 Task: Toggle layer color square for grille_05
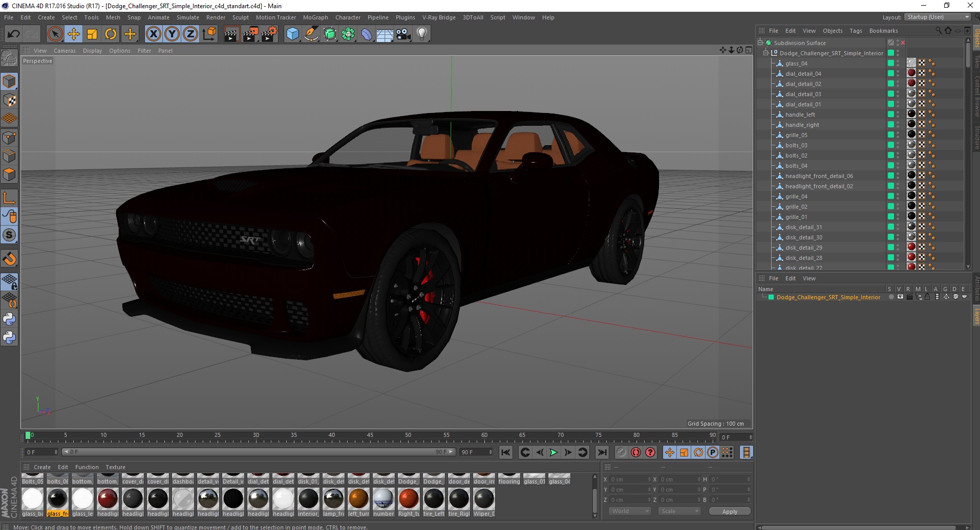coord(891,135)
